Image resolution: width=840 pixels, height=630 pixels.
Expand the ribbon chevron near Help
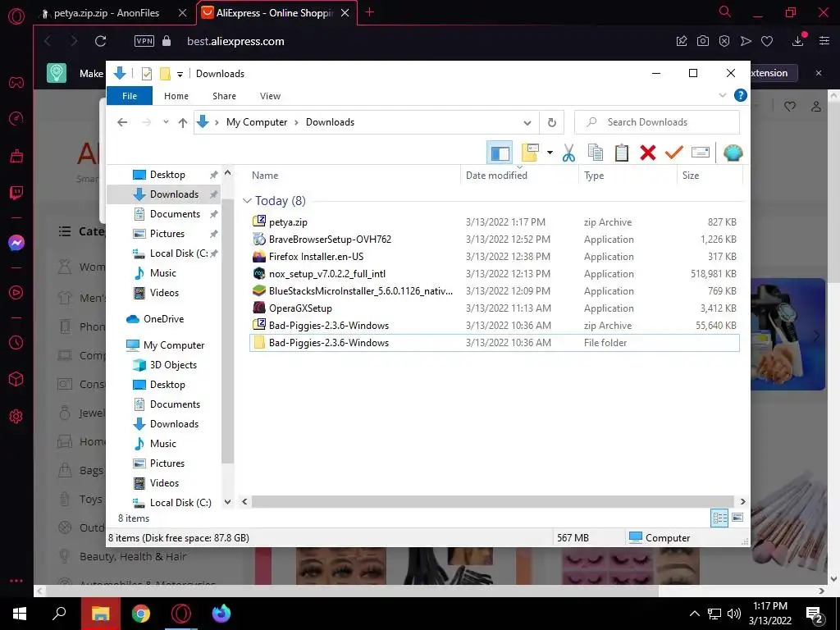click(x=722, y=95)
